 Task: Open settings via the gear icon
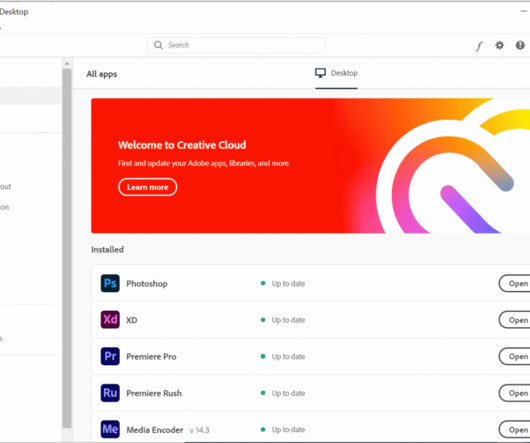[500, 45]
